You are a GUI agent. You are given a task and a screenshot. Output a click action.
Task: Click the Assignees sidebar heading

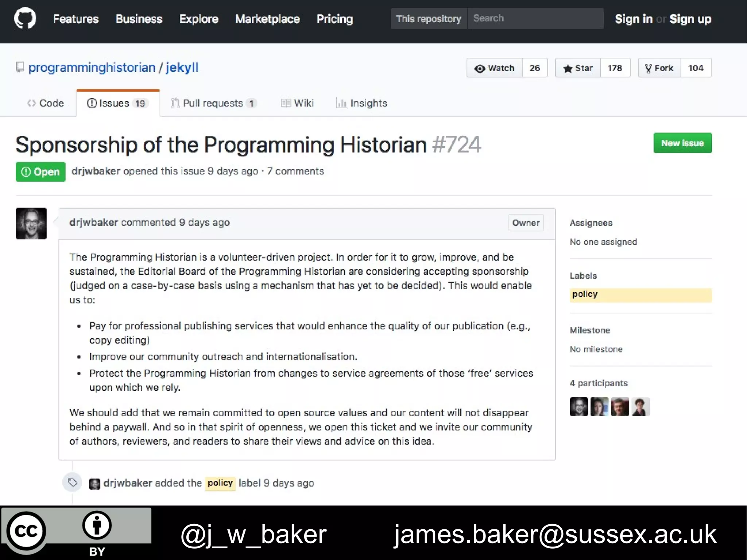coord(591,223)
